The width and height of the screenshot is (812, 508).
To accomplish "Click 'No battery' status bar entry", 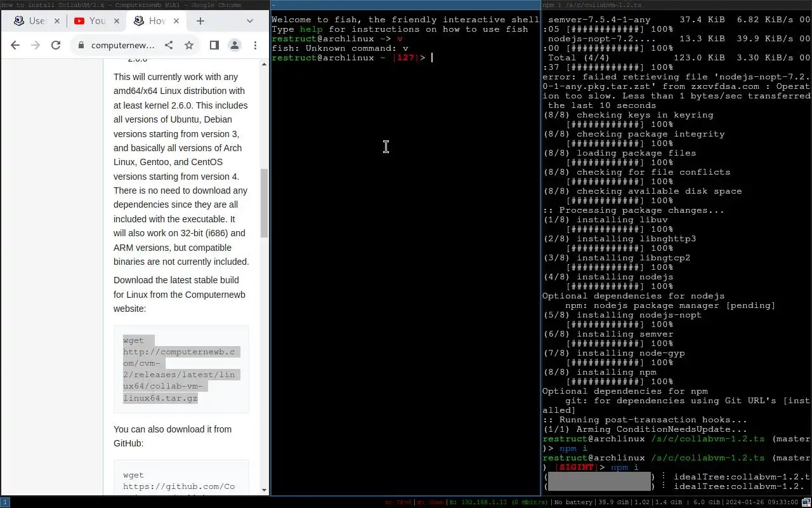I will coord(574,502).
